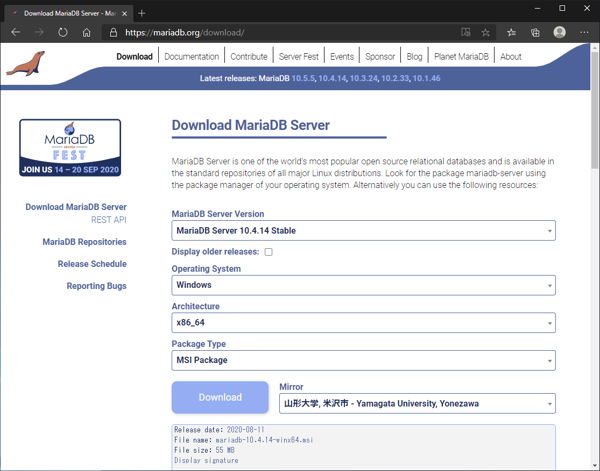
Task: Open the collections icon
Action: coord(535,33)
